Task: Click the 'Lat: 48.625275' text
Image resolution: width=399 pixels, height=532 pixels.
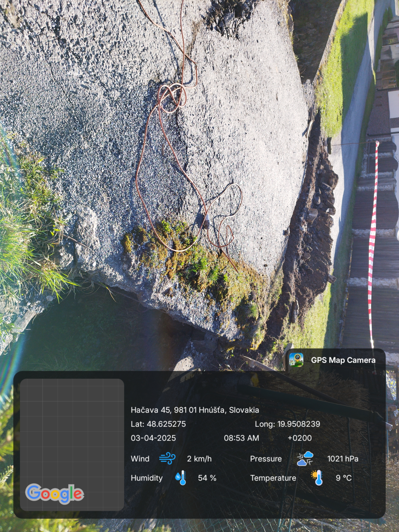Action: [158, 424]
